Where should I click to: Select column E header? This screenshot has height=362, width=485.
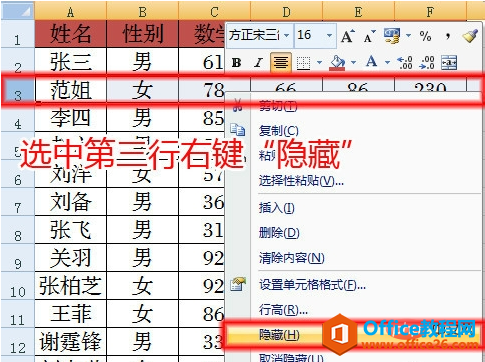[358, 12]
